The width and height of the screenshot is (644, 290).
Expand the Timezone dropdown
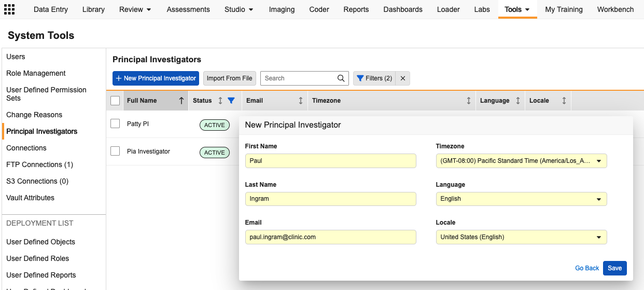point(521,161)
